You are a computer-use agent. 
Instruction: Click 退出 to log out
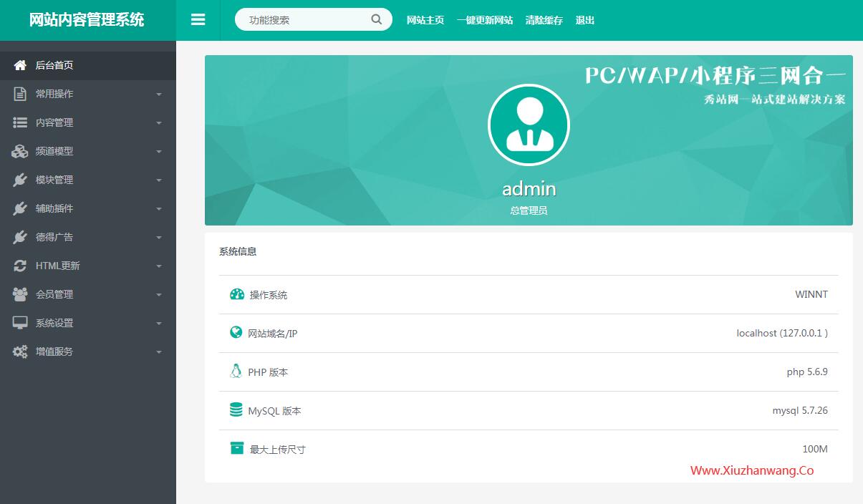(x=585, y=20)
